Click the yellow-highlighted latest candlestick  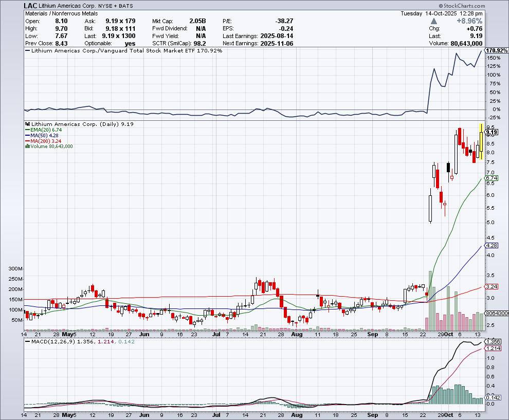click(481, 141)
